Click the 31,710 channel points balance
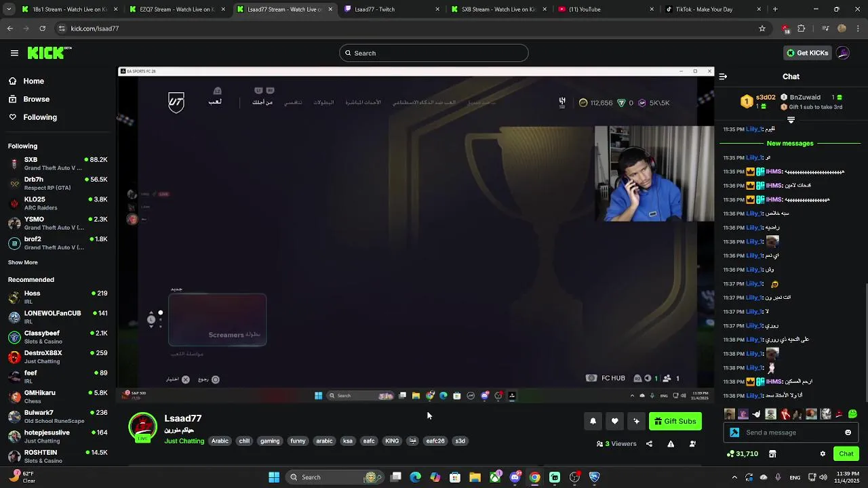868x488 pixels. pos(742,453)
